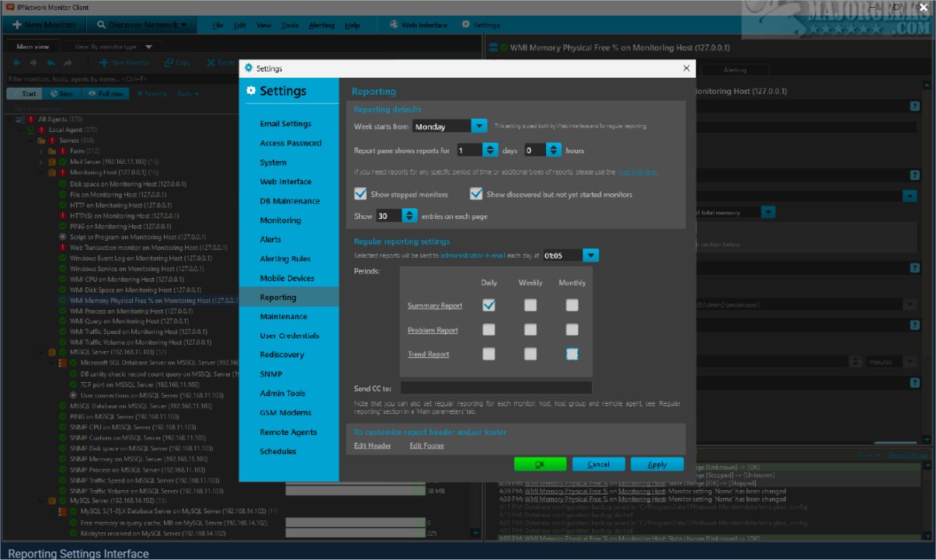Click the Stop button in the monitor list

61,94
